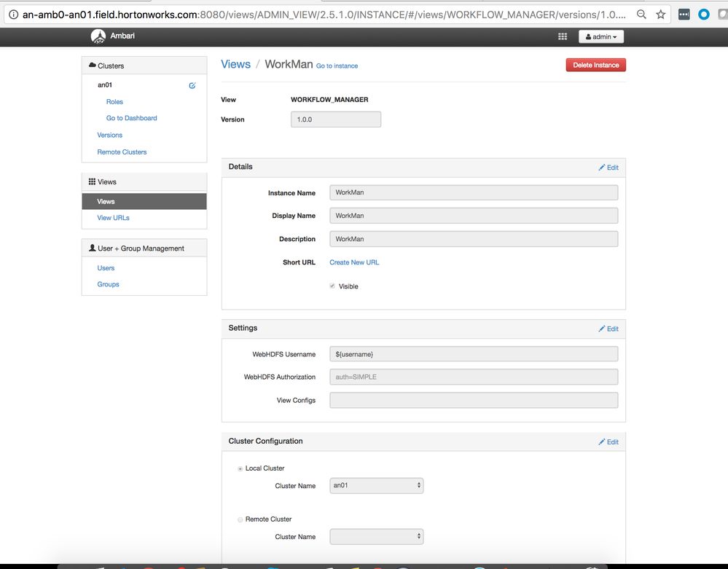Click the browser address bar URL

(324, 15)
